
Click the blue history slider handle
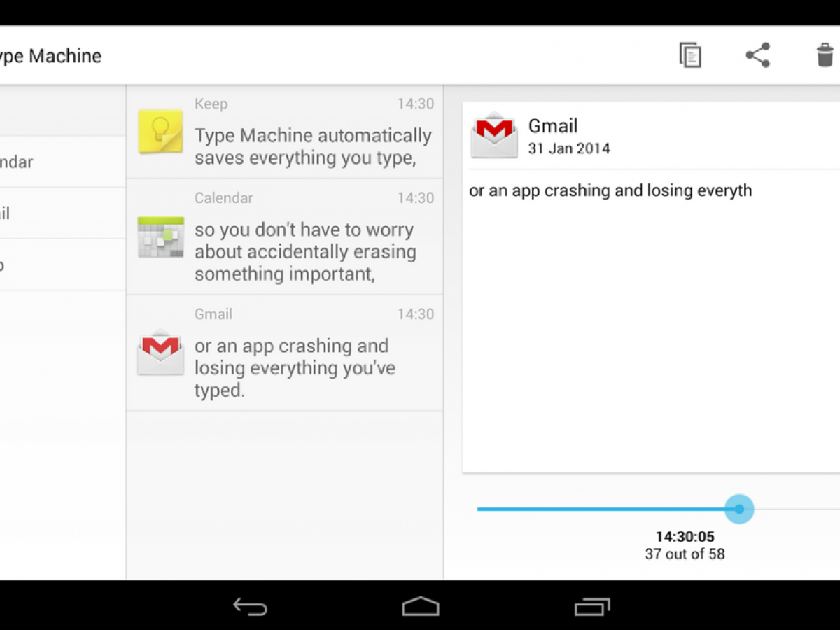(738, 509)
